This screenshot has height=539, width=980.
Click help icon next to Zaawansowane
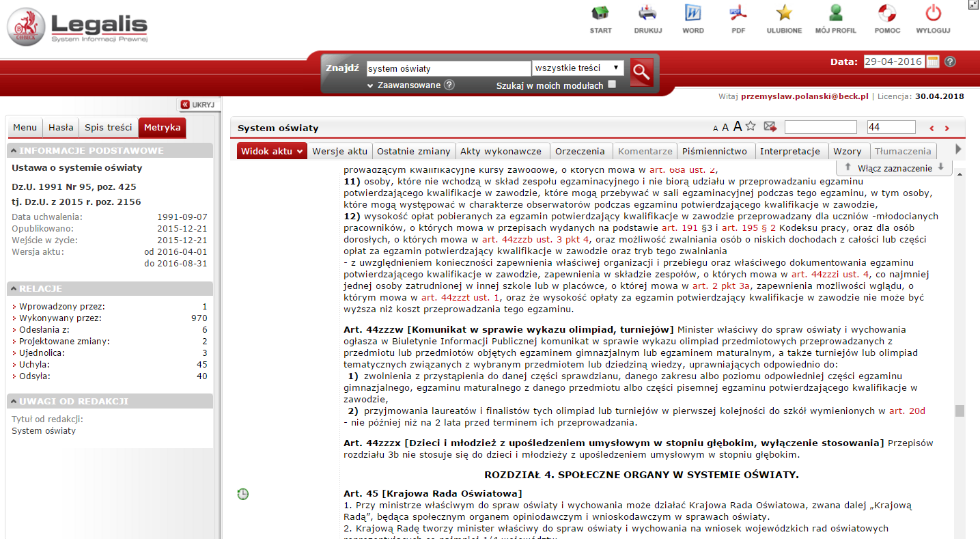point(449,85)
